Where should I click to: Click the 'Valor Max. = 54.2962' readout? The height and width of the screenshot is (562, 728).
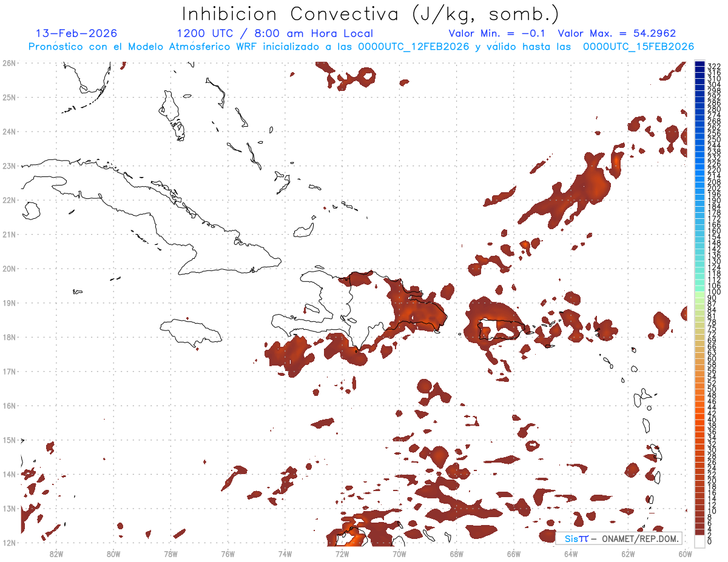coord(617,33)
